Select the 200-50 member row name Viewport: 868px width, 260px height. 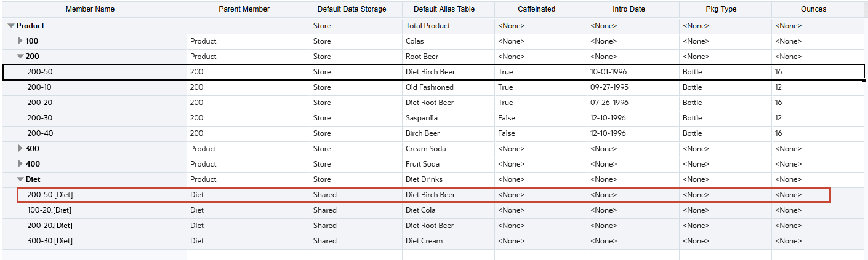coord(39,72)
